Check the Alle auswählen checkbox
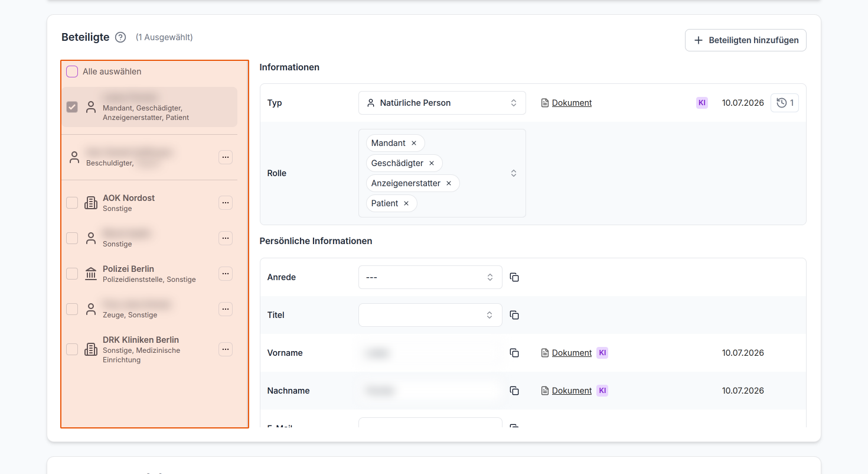Viewport: 868px width, 474px height. (72, 72)
